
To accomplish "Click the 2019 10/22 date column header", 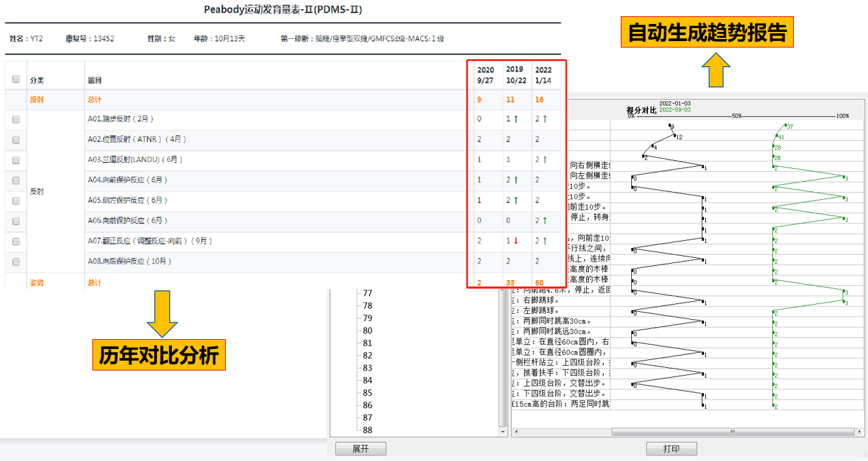I will click(x=516, y=75).
